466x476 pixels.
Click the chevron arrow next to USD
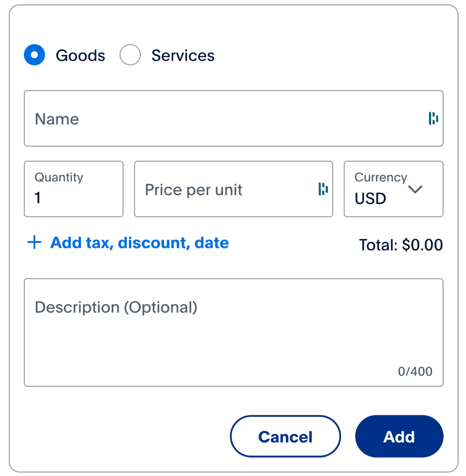(x=416, y=189)
